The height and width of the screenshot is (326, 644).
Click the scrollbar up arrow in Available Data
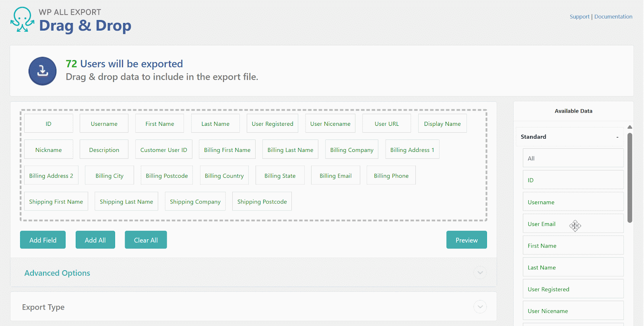[x=630, y=127]
